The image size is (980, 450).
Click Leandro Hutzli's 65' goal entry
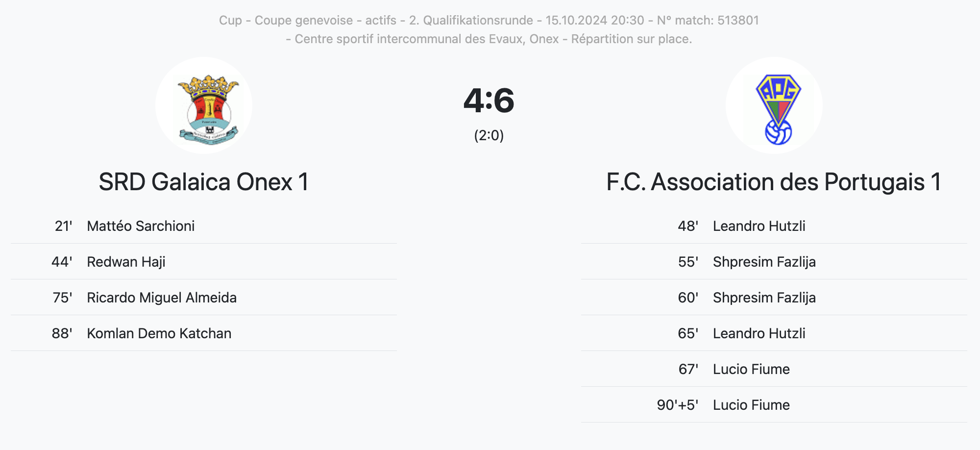tap(759, 333)
